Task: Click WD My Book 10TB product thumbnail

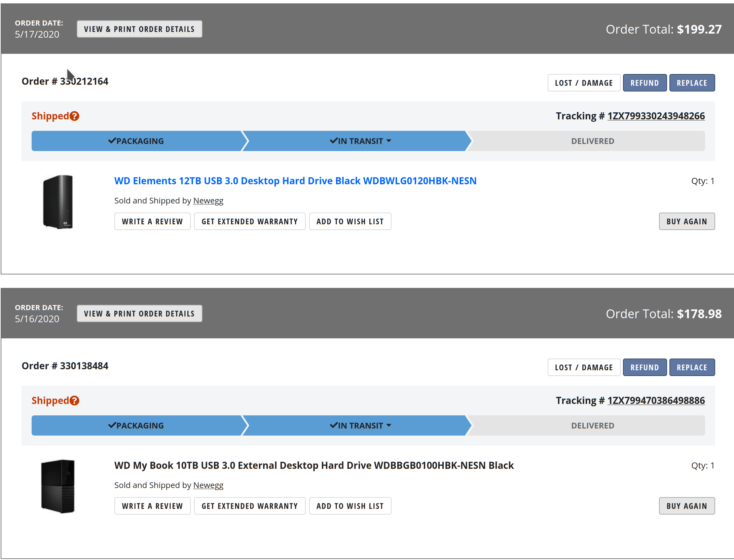Action: point(58,486)
